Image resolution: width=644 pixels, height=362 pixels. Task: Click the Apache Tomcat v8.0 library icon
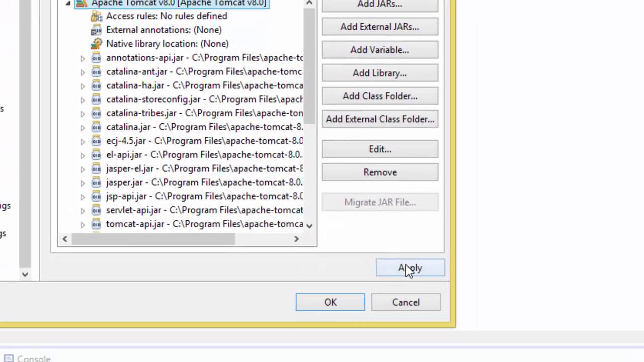click(x=82, y=3)
